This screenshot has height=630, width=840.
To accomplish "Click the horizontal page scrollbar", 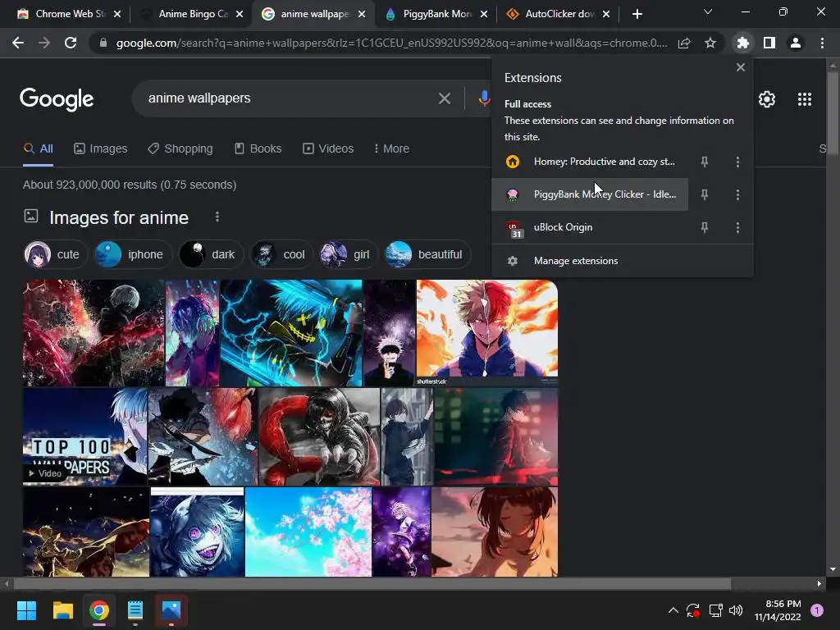I will (372, 583).
